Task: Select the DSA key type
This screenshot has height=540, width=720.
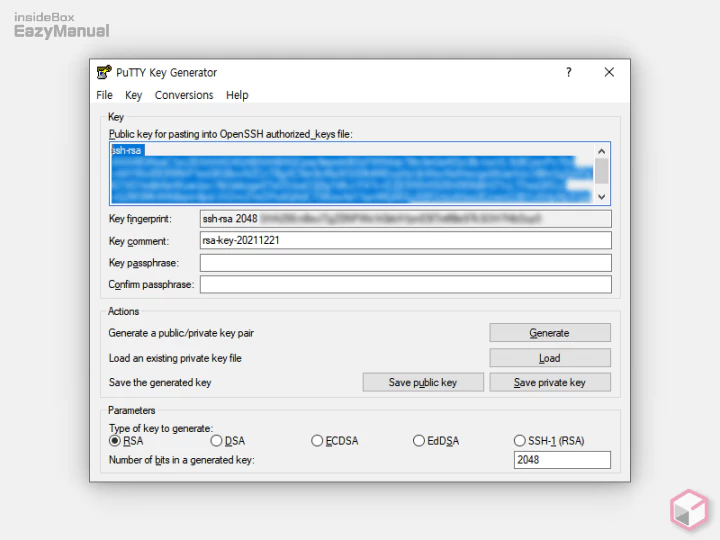Action: click(x=216, y=440)
